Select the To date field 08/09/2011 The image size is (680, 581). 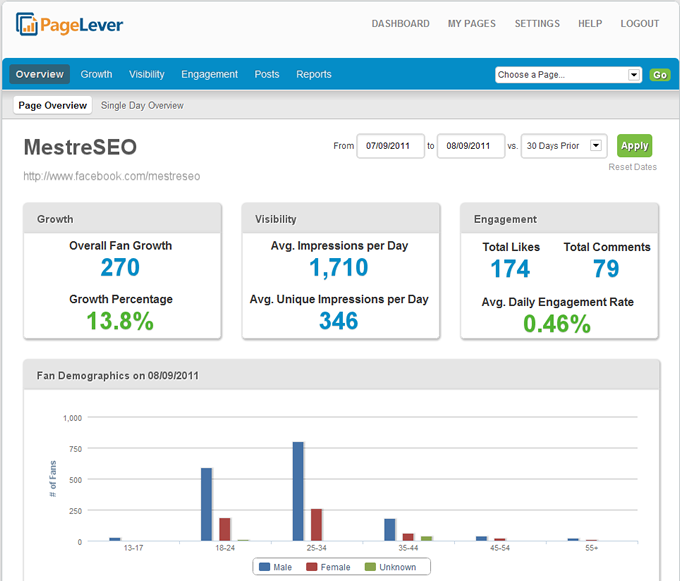tap(470, 146)
